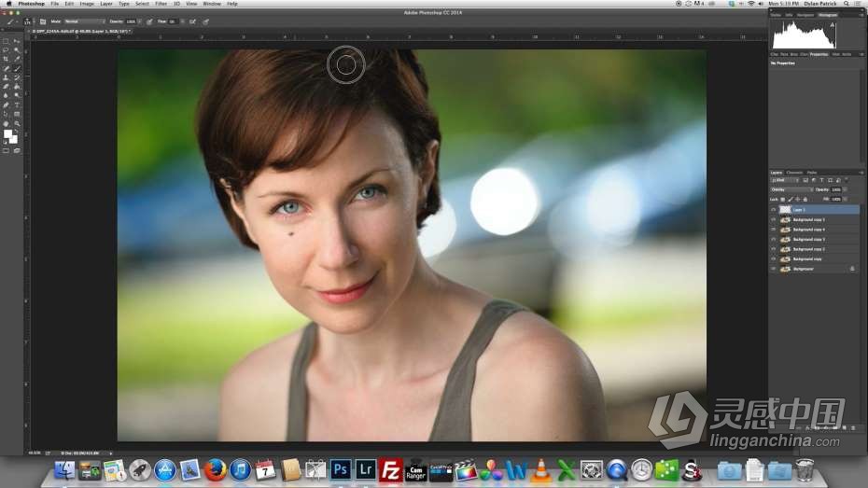This screenshot has width=868, height=488.
Task: Select the Path Selection tool
Action: (6, 114)
